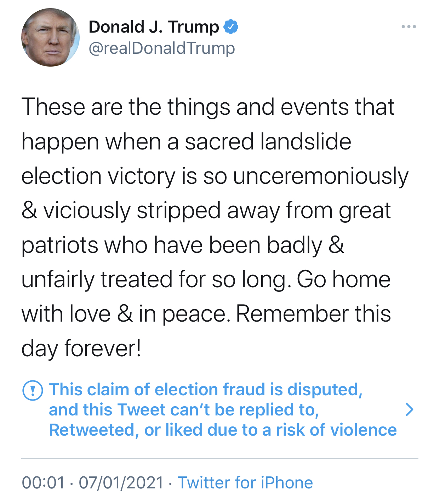Click the word 'patriots' in the tweet
434x504 pixels.
click(x=59, y=245)
